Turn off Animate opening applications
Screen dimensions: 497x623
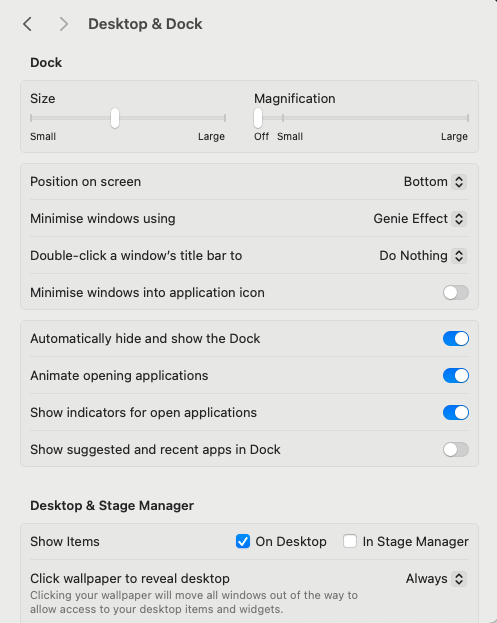point(456,376)
